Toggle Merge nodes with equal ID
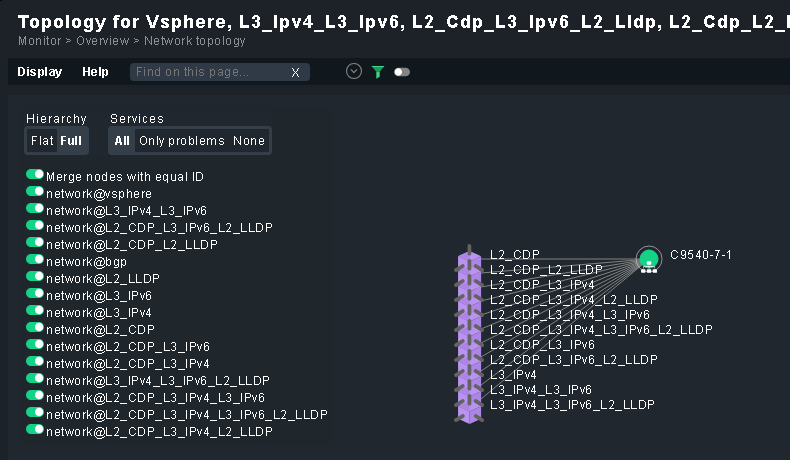Screen dimensions: 790x460 [x=35, y=175]
